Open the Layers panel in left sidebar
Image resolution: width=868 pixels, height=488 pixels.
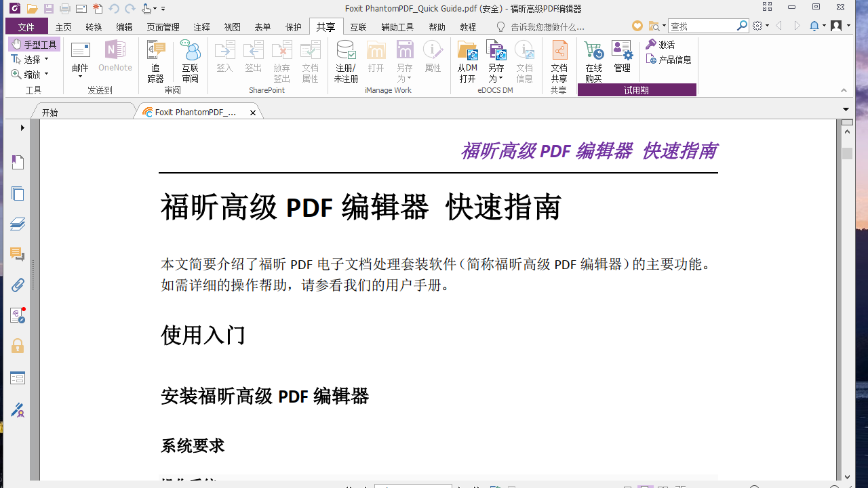coord(18,224)
